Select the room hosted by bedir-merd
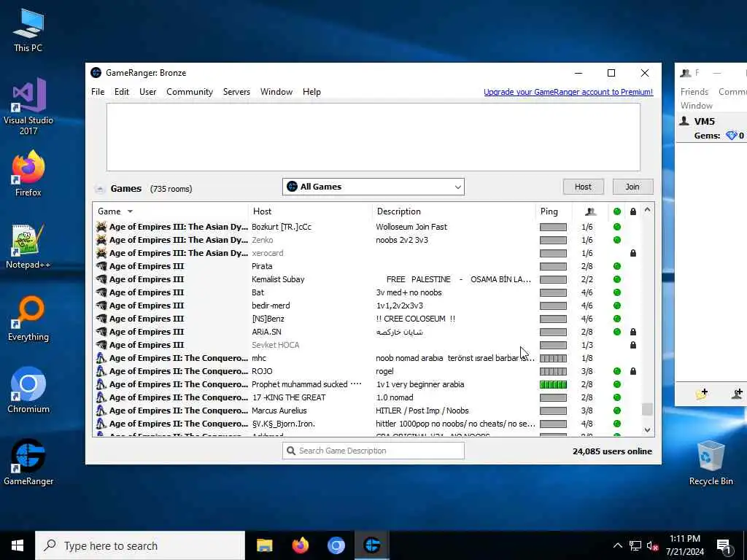The width and height of the screenshot is (747, 560). click(x=367, y=306)
